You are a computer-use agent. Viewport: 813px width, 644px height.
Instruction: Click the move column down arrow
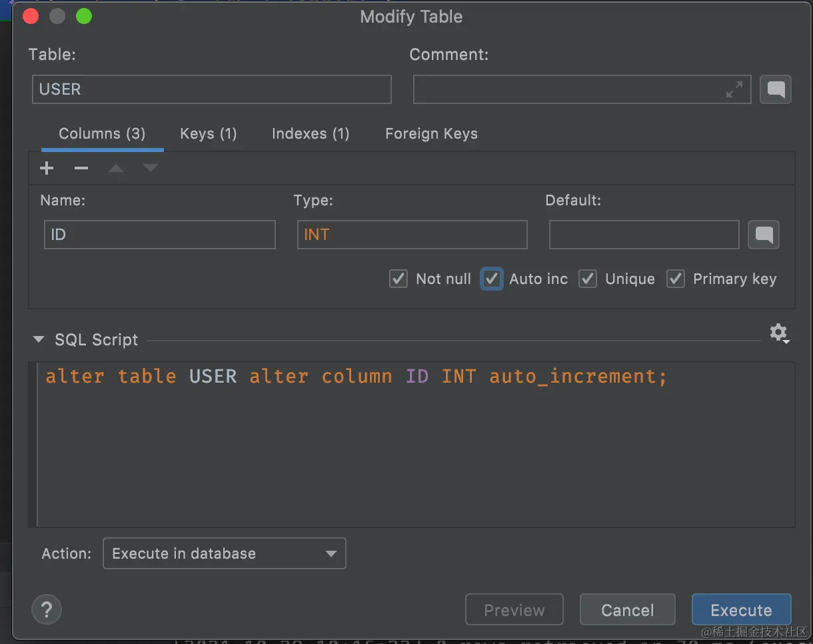151,168
